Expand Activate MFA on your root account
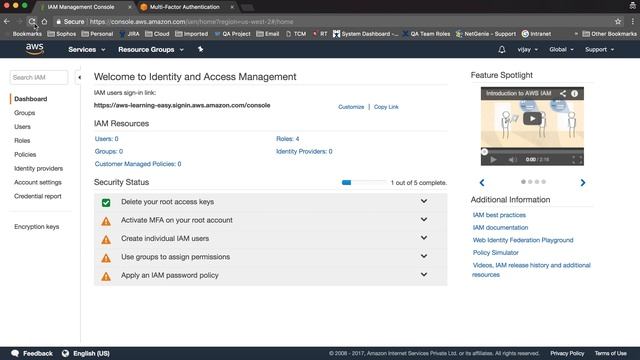Viewport: 640px width, 360px height. [424, 220]
